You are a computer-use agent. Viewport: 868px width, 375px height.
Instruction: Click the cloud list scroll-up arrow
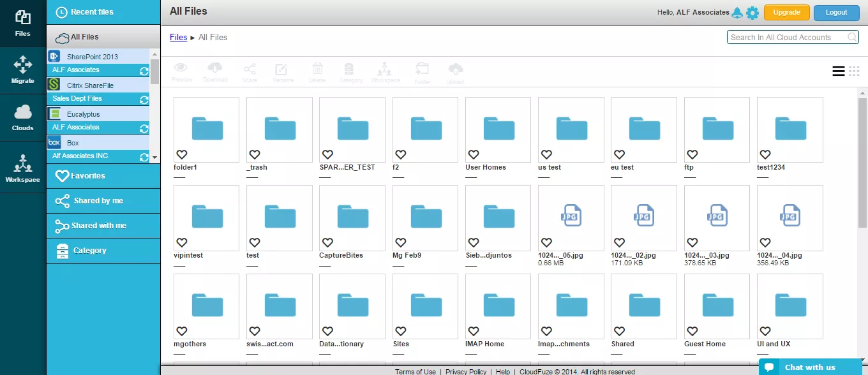point(154,55)
